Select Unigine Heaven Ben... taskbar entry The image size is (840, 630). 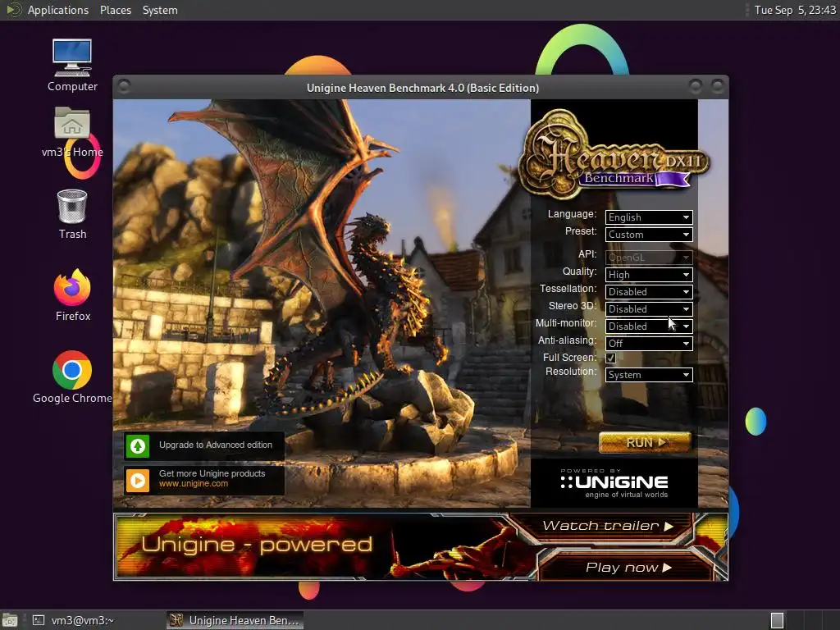tap(235, 620)
